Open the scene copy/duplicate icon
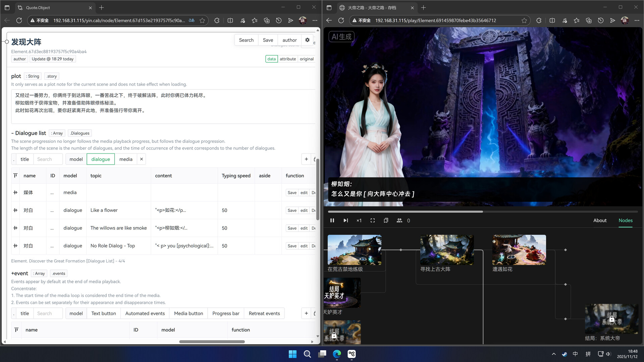Image resolution: width=644 pixels, height=362 pixels. click(386, 220)
